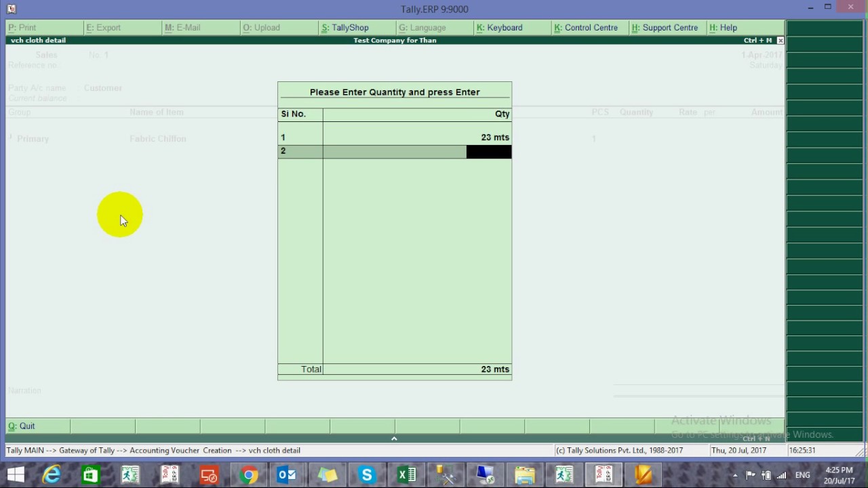The width and height of the screenshot is (868, 488).
Task: Click the Tally Solutions copyright text
Action: 619,451
